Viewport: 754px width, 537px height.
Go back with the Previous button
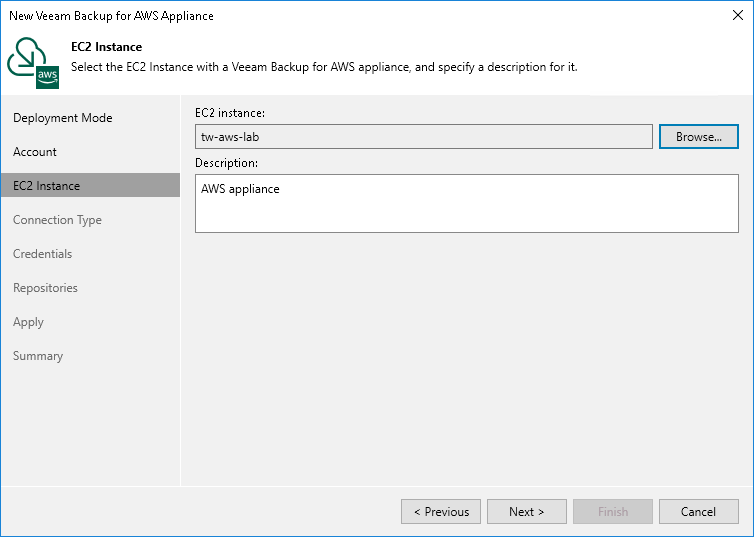[441, 512]
